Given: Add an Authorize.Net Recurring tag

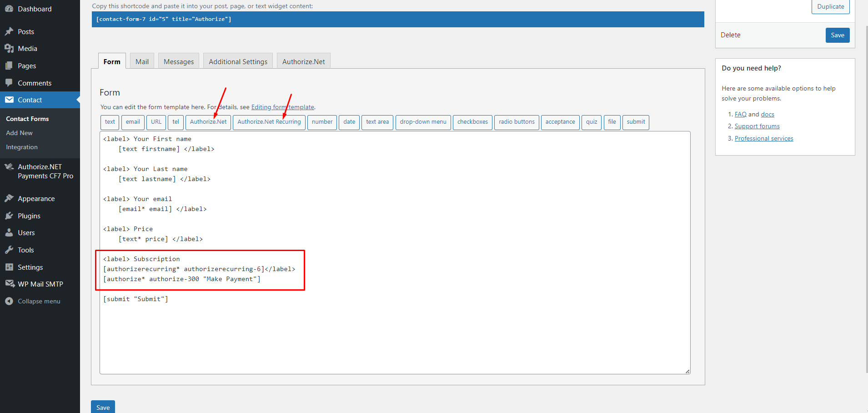Looking at the screenshot, I should (269, 122).
